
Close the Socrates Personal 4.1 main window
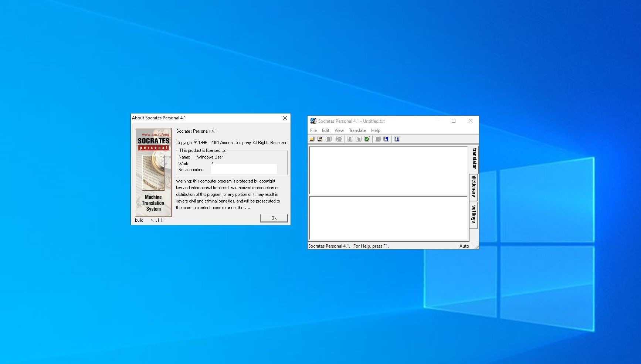[471, 121]
